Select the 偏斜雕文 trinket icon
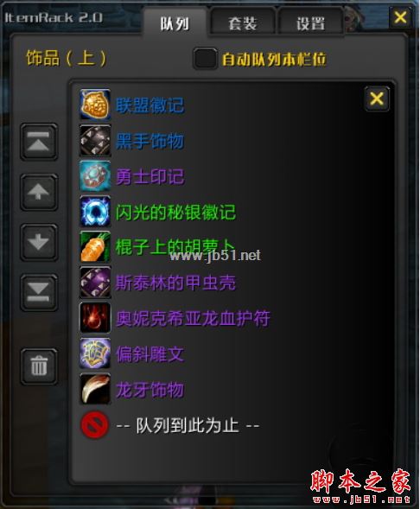This screenshot has height=509, width=420. tap(95, 353)
